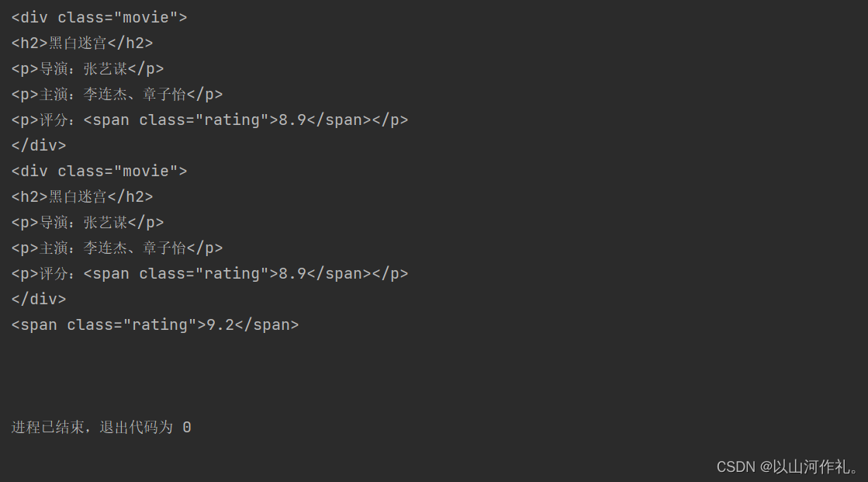This screenshot has width=868, height=482.
Task: Click the first 主演：李连杰、章子怡 line
Action: 117,94
